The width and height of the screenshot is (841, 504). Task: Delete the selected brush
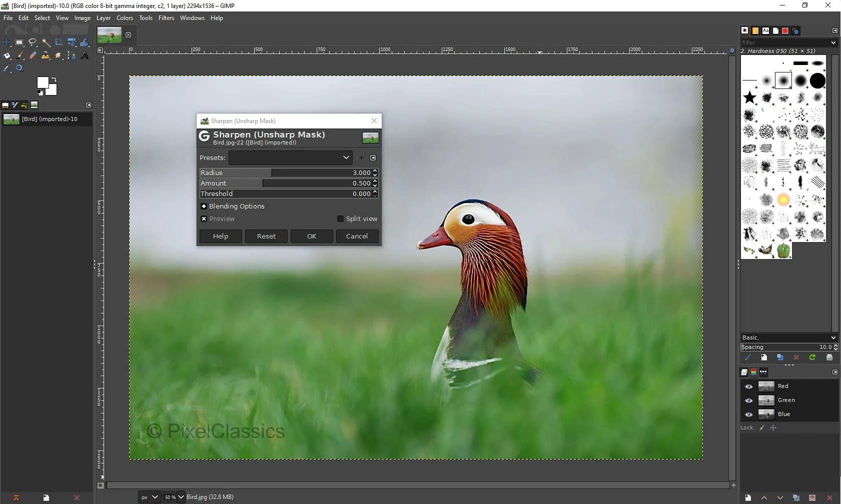(796, 357)
